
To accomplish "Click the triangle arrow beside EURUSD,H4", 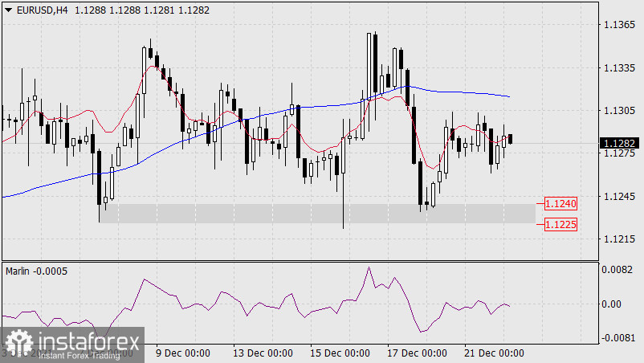I will 6,9.
